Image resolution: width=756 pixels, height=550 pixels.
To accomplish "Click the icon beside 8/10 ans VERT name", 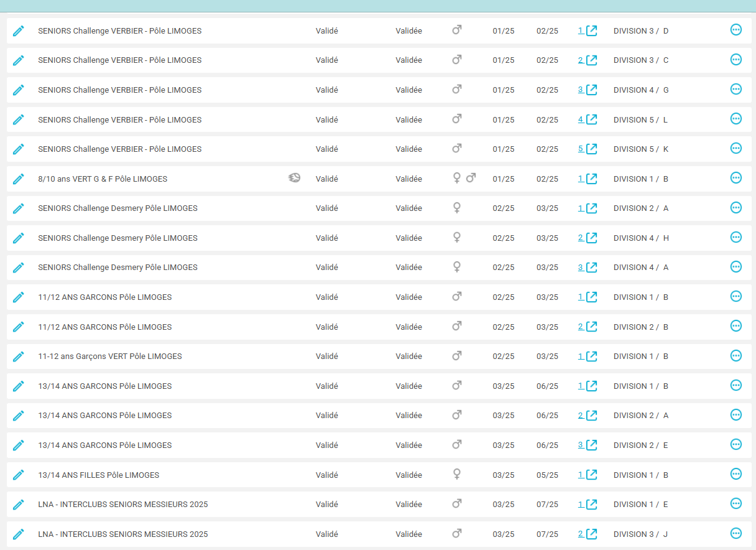I will click(x=294, y=179).
